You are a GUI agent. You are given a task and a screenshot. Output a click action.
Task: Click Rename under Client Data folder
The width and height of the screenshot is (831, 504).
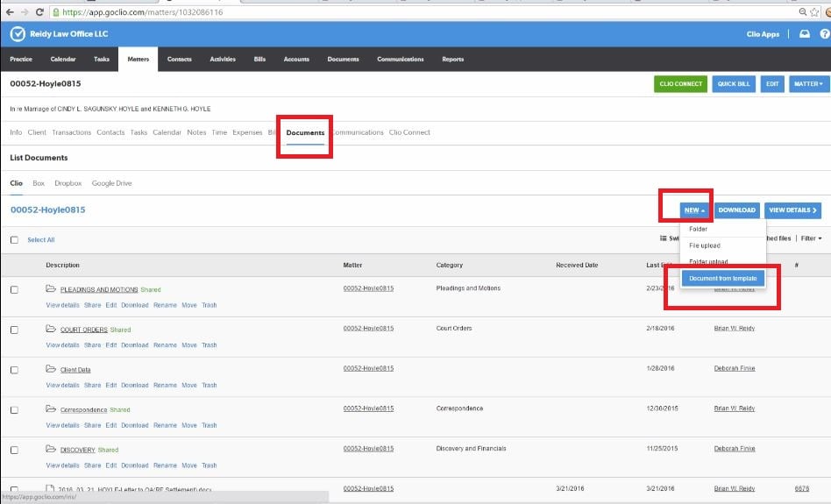(165, 386)
